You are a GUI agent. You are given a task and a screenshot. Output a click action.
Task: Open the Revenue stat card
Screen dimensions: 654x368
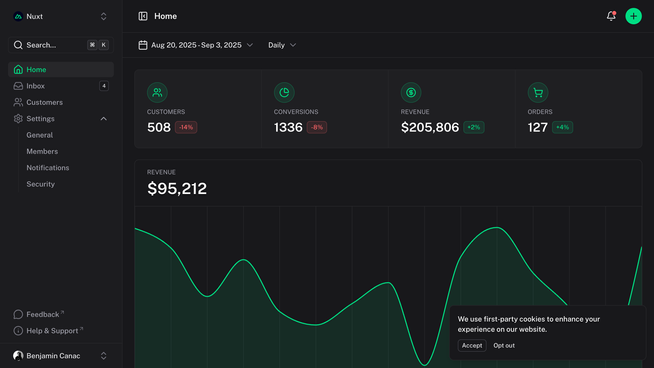452,109
